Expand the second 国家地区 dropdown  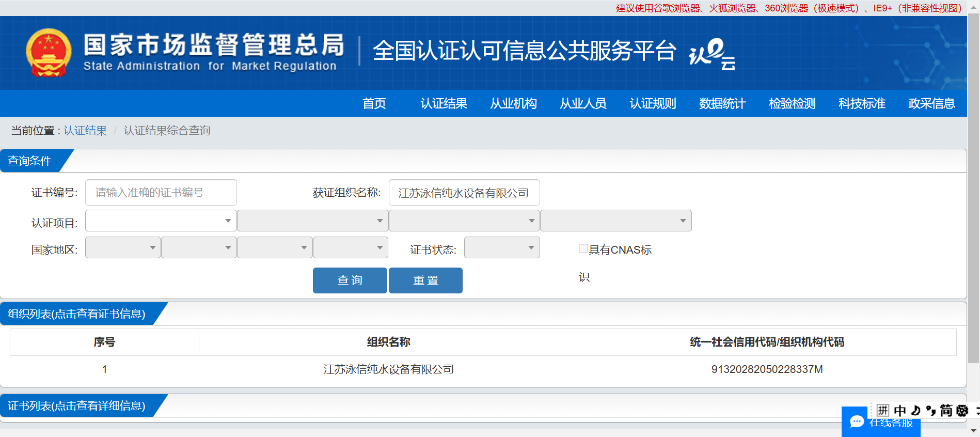[199, 247]
